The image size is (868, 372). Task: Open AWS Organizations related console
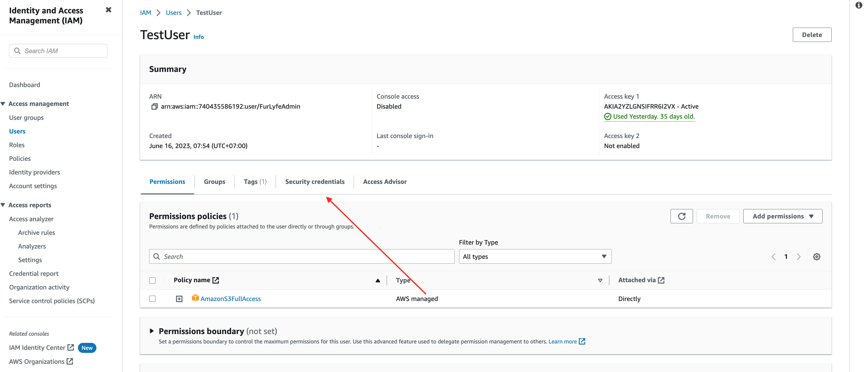[37, 362]
